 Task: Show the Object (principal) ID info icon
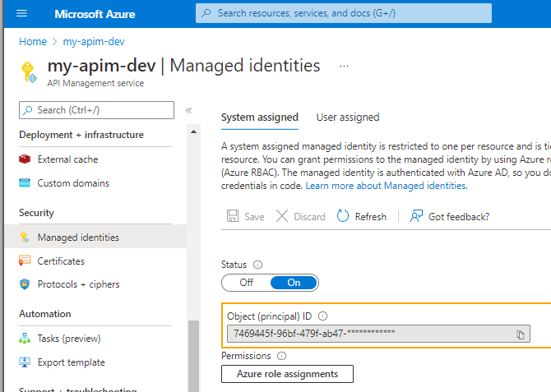click(x=322, y=316)
